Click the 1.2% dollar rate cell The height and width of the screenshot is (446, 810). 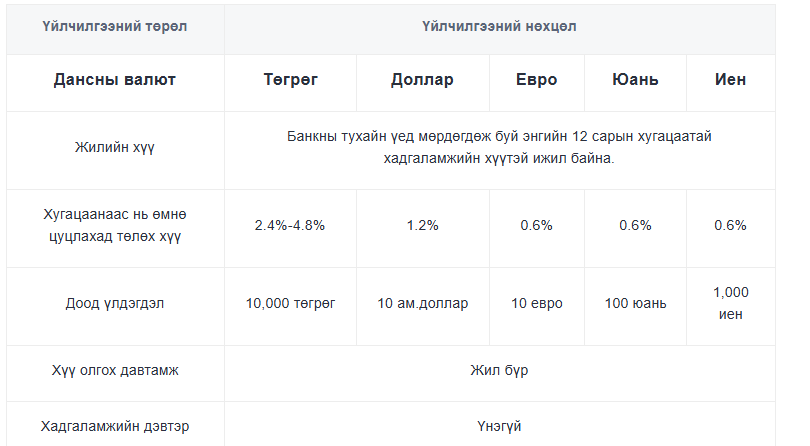pos(422,225)
